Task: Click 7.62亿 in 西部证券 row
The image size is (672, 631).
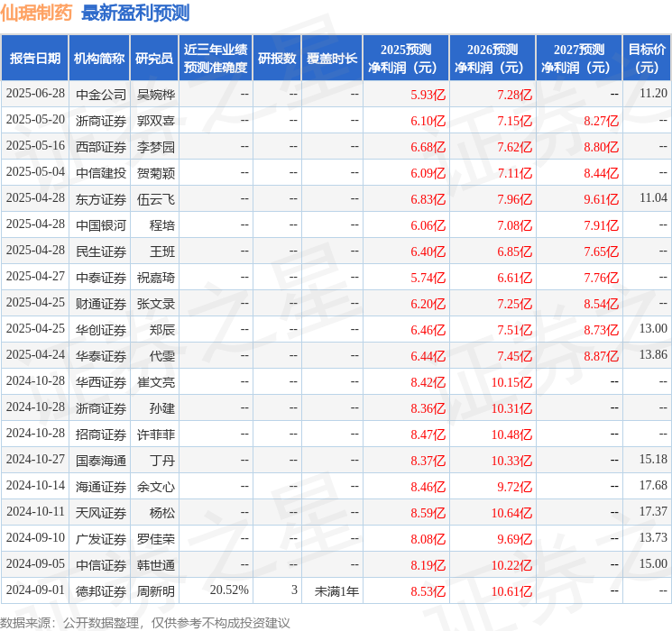Action: coord(515,147)
